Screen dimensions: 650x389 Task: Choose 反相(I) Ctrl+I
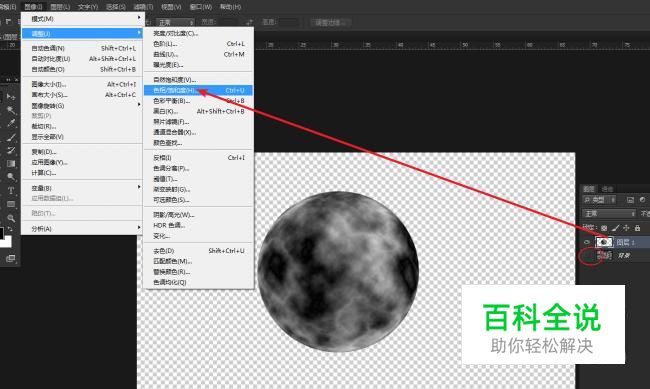coord(198,158)
